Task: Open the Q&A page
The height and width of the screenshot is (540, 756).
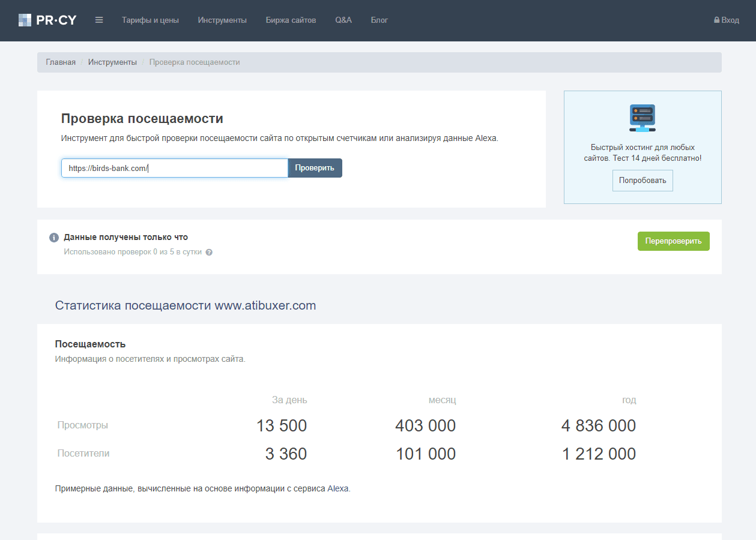Action: coord(343,20)
